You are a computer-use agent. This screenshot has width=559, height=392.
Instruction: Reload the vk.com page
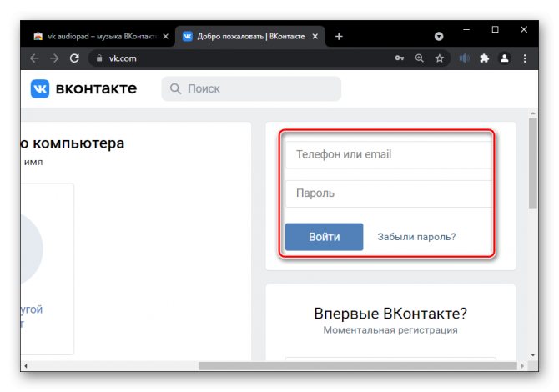click(74, 58)
